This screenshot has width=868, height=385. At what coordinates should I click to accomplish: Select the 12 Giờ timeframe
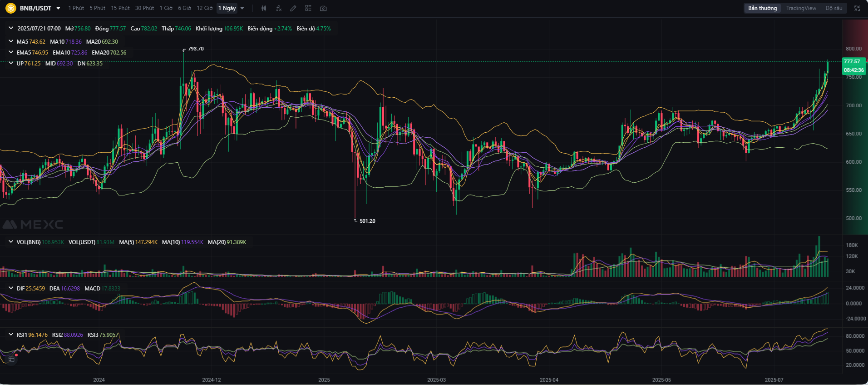[205, 8]
